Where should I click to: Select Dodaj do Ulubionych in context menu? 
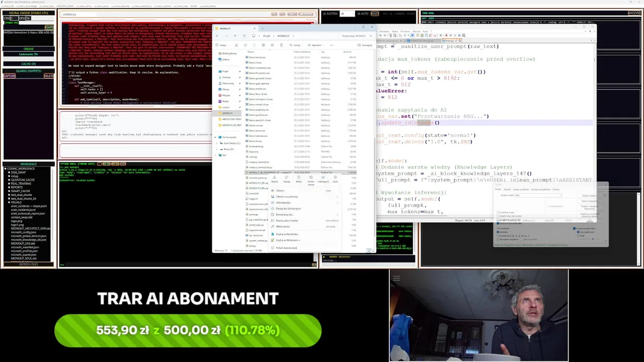click(x=305, y=209)
